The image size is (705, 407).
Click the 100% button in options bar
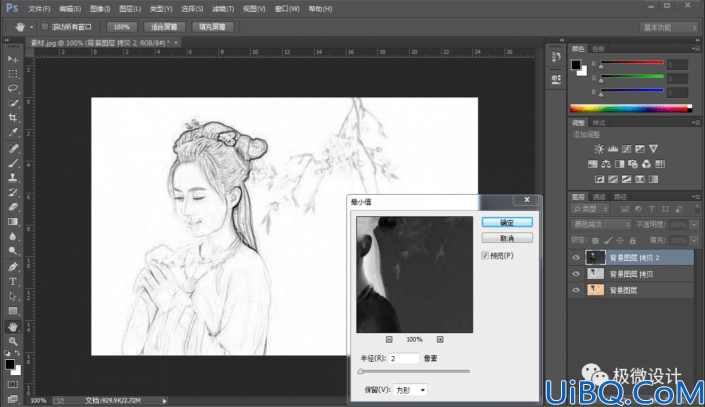pyautogui.click(x=121, y=27)
